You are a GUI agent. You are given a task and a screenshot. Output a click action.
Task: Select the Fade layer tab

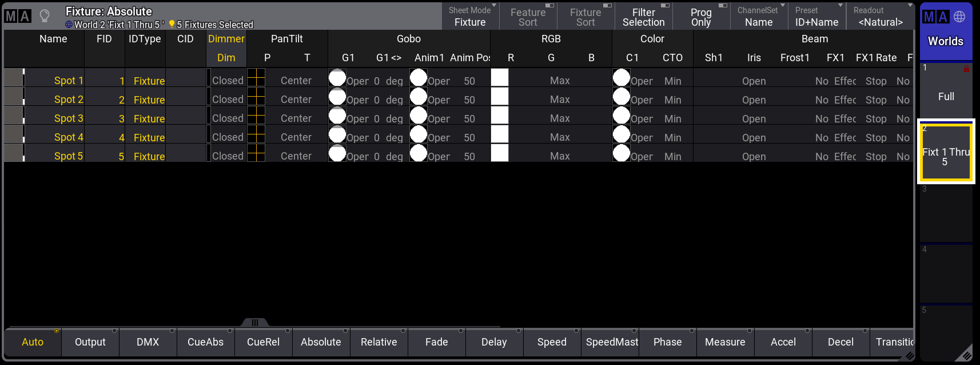436,342
